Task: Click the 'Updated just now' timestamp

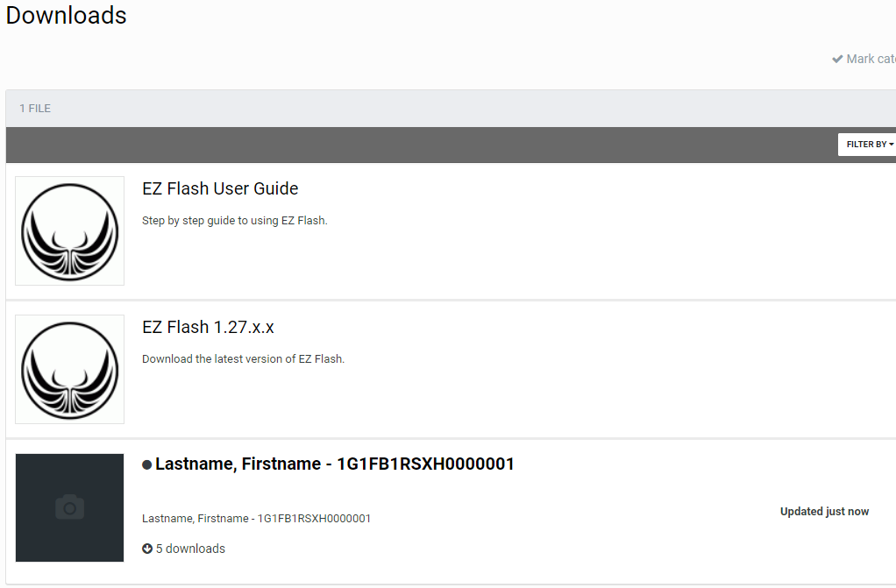Action: [824, 512]
